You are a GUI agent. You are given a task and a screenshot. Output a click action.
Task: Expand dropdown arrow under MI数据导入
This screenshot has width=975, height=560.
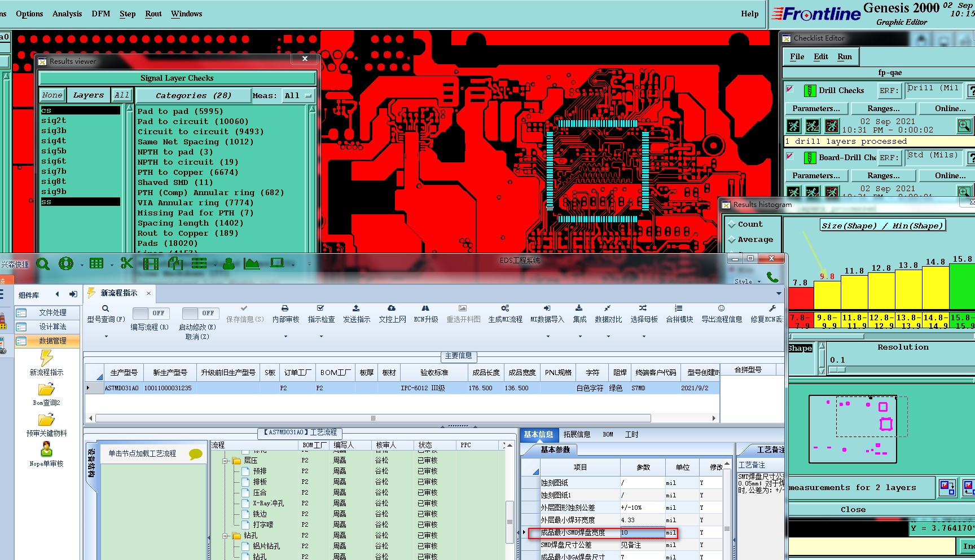[547, 336]
